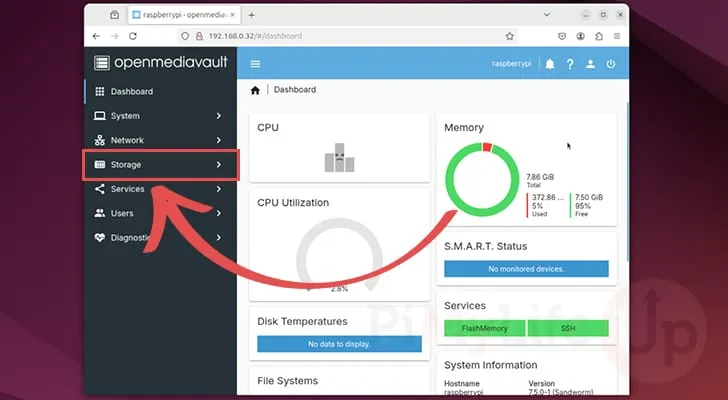Click the sad CPU placeholder image
This screenshot has height=400, width=728.
click(339, 157)
